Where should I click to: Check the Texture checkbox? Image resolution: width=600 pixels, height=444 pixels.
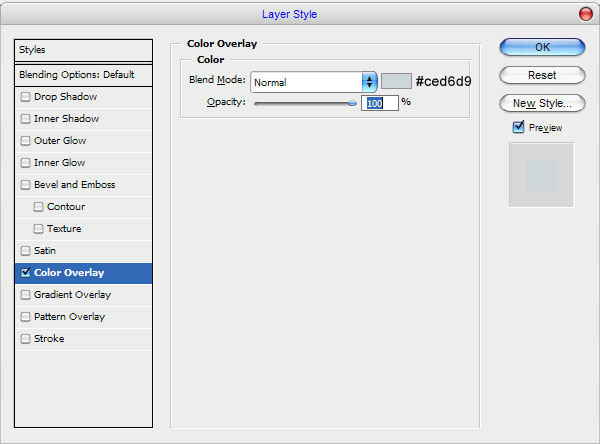(x=38, y=229)
